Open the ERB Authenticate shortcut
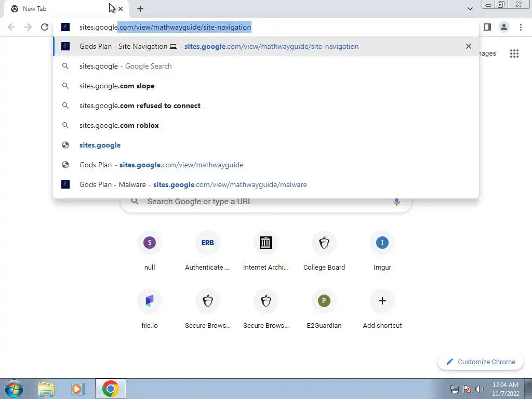 click(207, 251)
